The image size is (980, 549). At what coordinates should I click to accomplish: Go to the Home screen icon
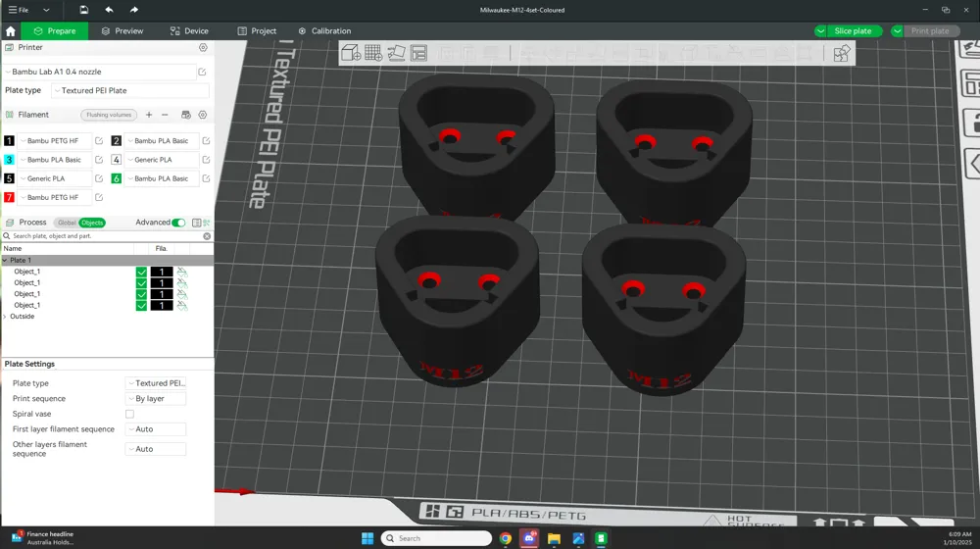point(11,30)
